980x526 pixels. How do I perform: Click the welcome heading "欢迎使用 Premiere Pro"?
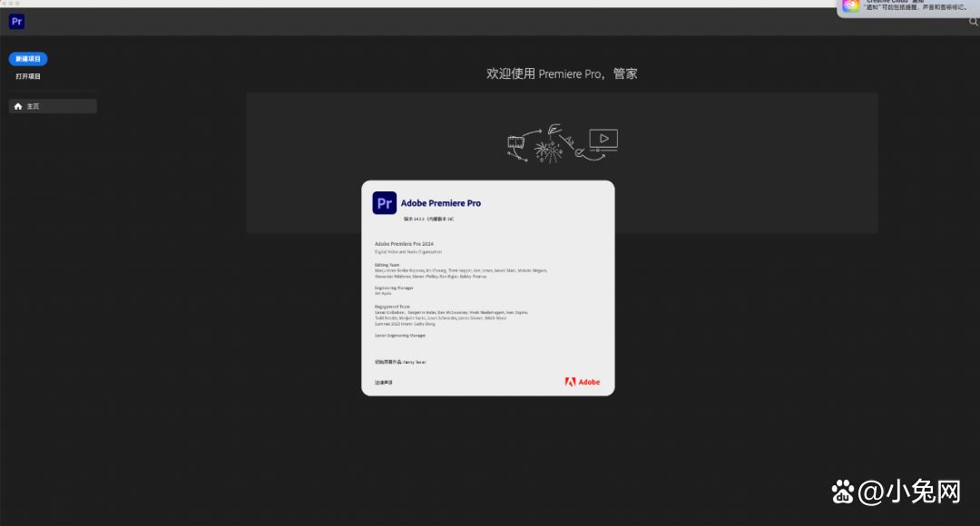coord(562,73)
